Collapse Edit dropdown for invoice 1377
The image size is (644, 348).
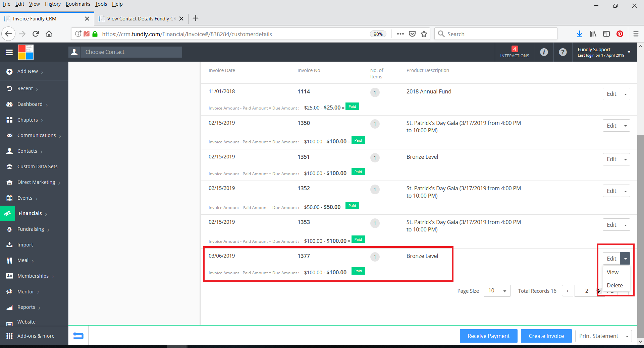coord(625,259)
